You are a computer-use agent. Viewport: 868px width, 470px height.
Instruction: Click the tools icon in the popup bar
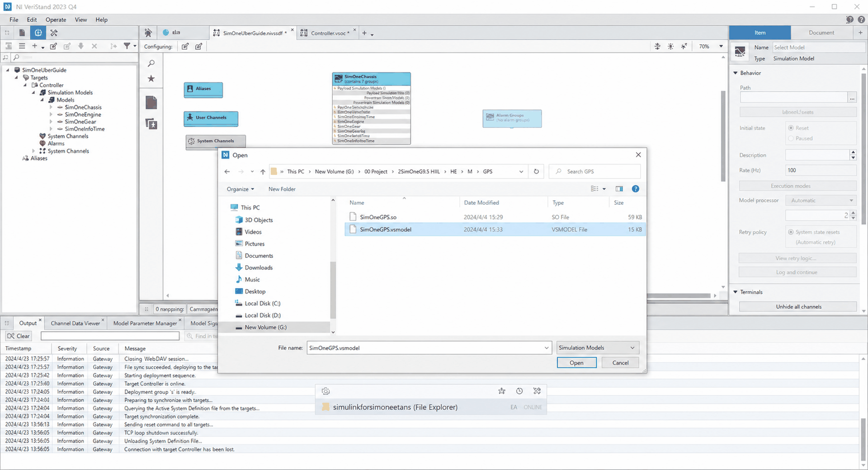pos(537,391)
